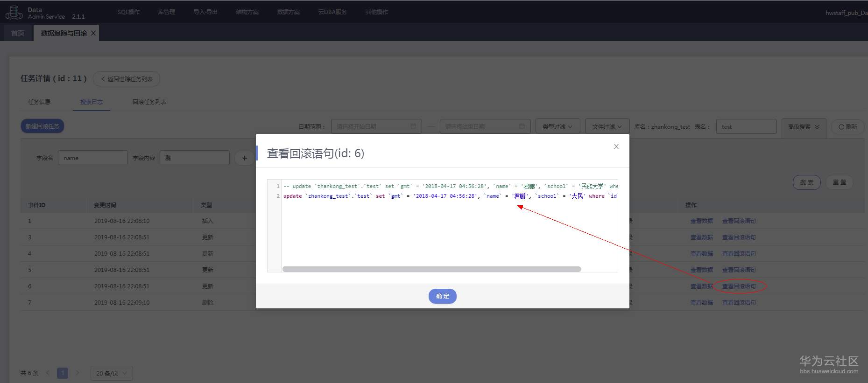Click the 插入 type cell in row 1
The image size is (868, 383).
coord(207,221)
